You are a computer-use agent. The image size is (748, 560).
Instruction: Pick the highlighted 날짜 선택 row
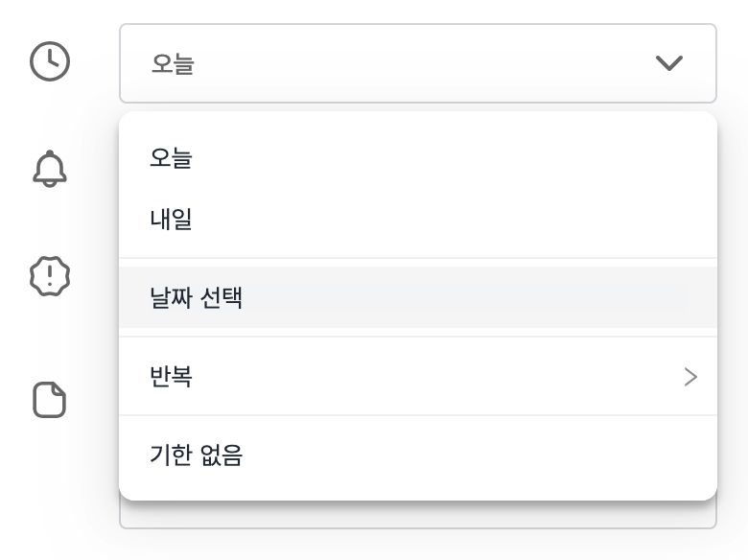pyautogui.click(x=418, y=297)
